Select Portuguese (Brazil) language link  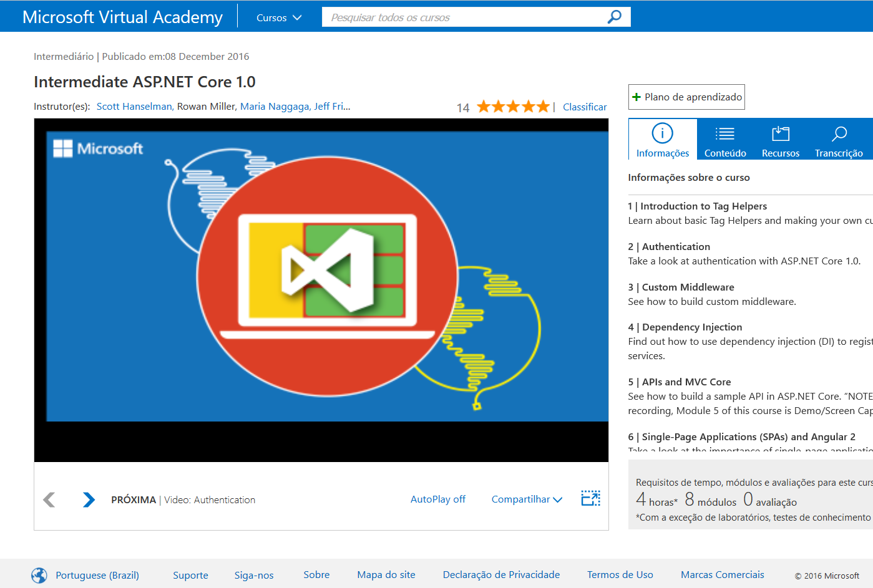tap(97, 575)
